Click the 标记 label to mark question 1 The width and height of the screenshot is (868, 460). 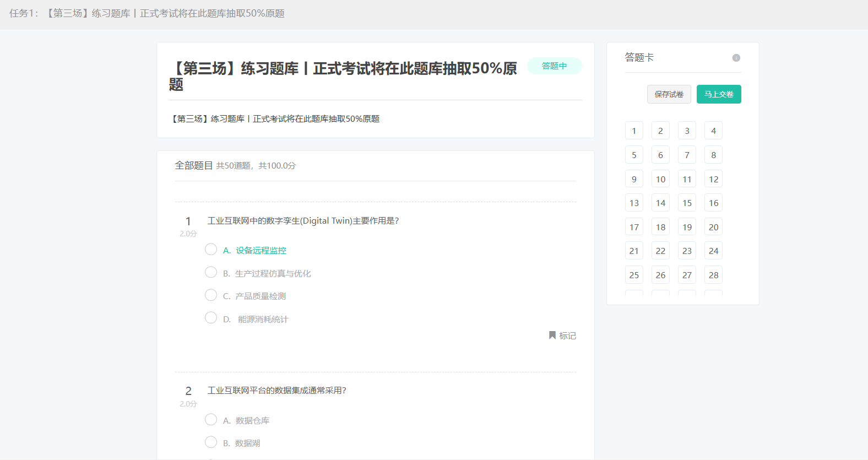[x=567, y=336]
